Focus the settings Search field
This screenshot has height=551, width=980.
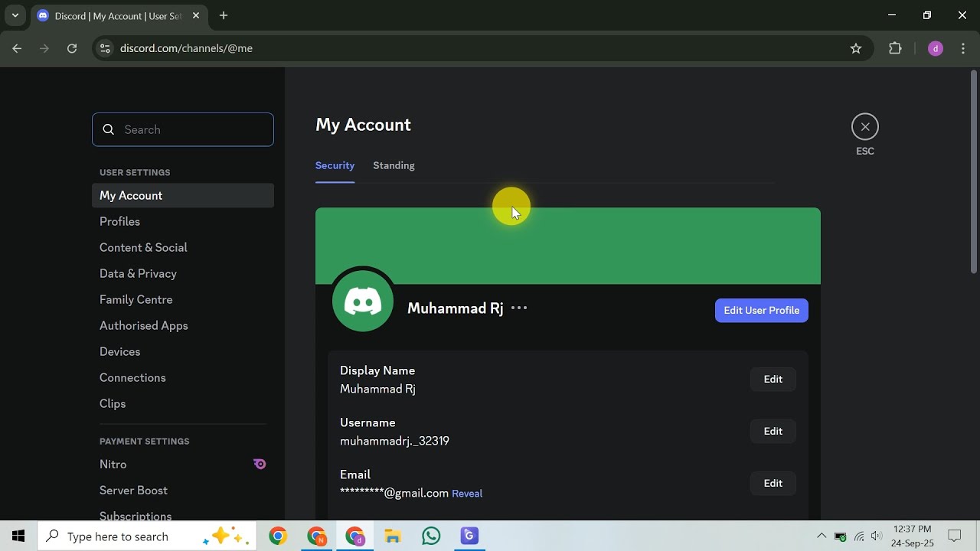pos(183,129)
